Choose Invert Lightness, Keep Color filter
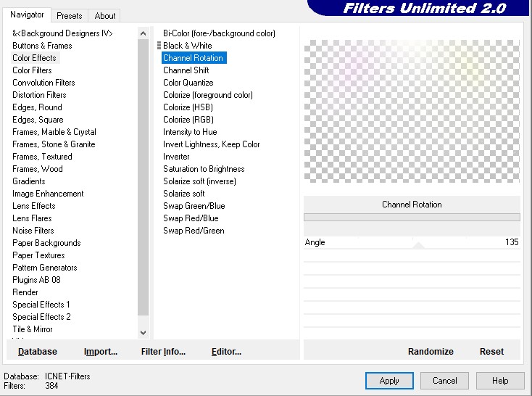532x396 pixels. (x=212, y=144)
